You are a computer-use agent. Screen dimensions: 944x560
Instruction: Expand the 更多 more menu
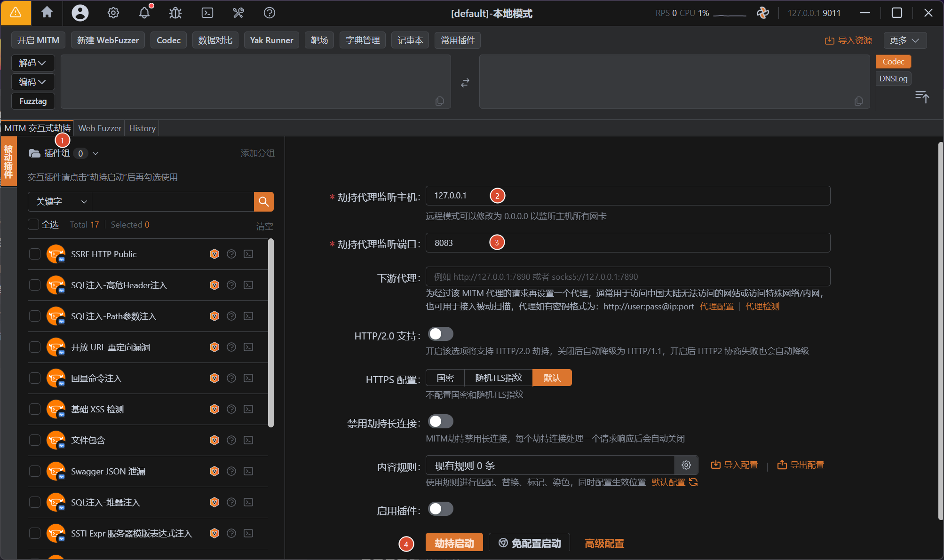(905, 40)
